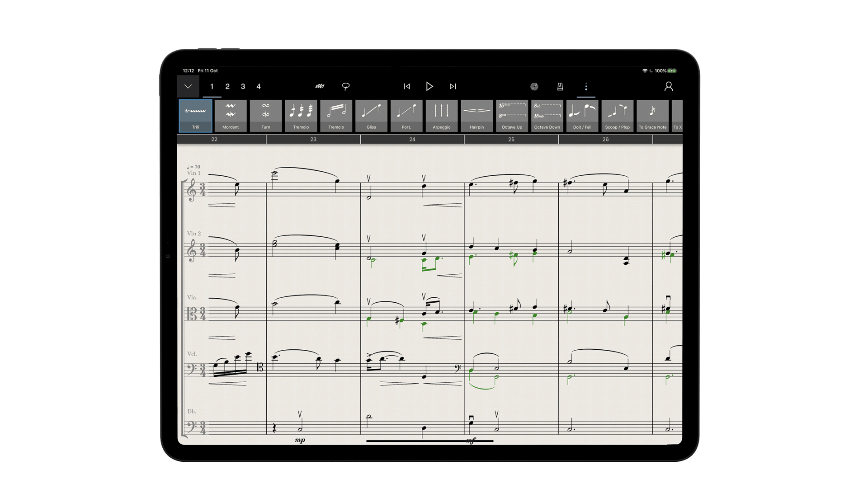Select the mp dynamic in double bass
Screen dimensions: 868x488
click(300, 440)
